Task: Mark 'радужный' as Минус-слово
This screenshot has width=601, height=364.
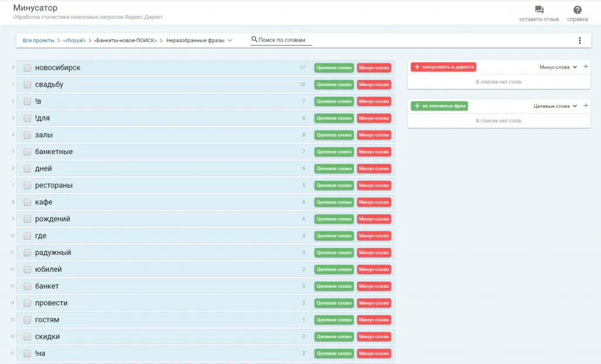Action: tap(374, 253)
